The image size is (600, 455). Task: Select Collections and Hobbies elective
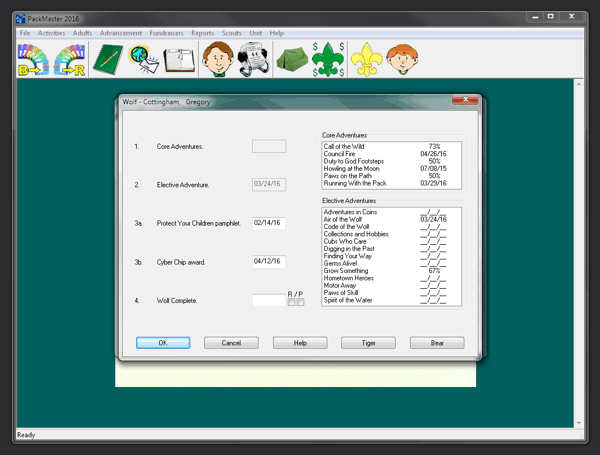pos(391,234)
